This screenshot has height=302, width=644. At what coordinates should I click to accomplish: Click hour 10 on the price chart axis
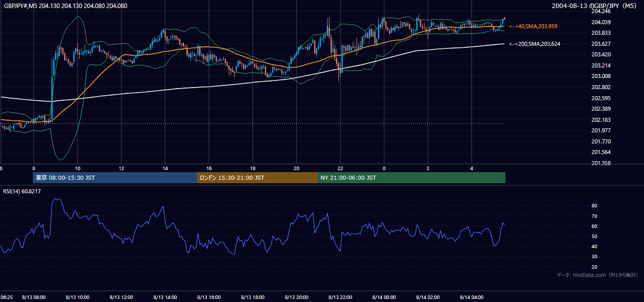(77, 168)
